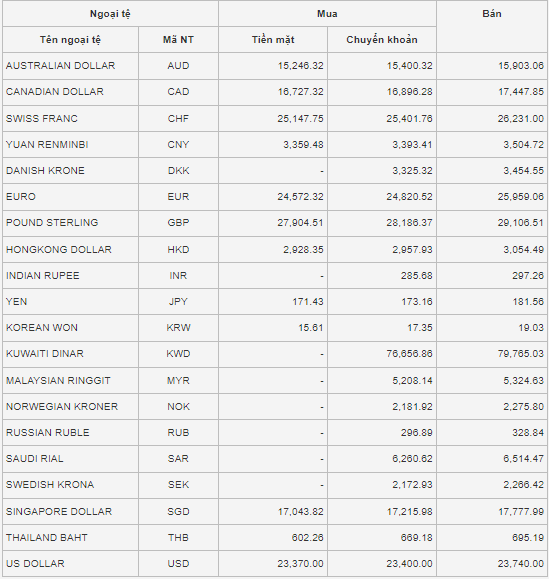Screen dimensions: 549x579
Task: Select the AUSTRALIAN DOLLAR row name
Action: (x=61, y=66)
